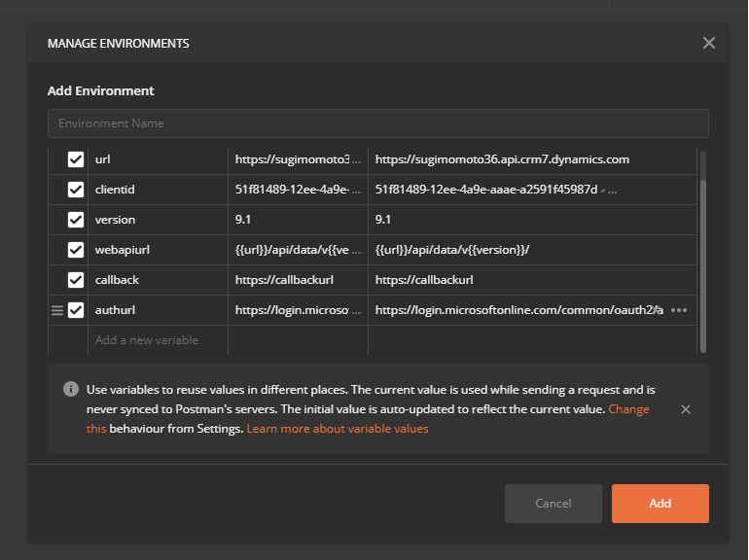Dismiss the variables info banner
Image resolution: width=749 pixels, height=560 pixels.
(x=686, y=409)
